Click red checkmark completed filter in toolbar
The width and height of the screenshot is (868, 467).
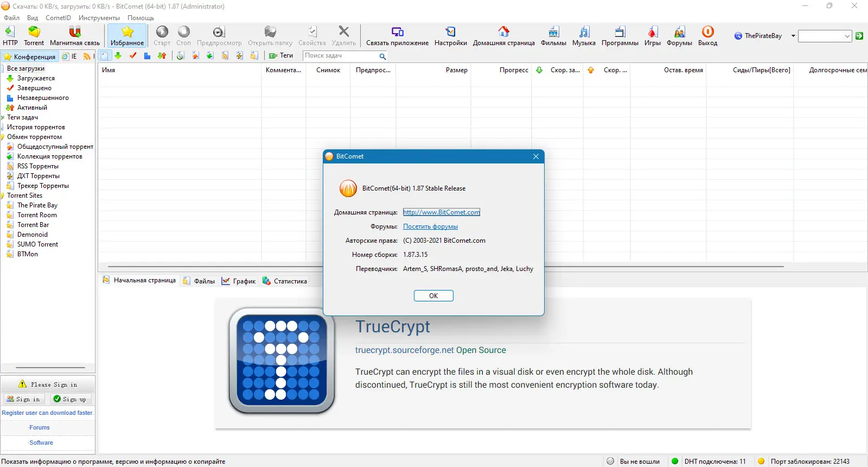(133, 55)
